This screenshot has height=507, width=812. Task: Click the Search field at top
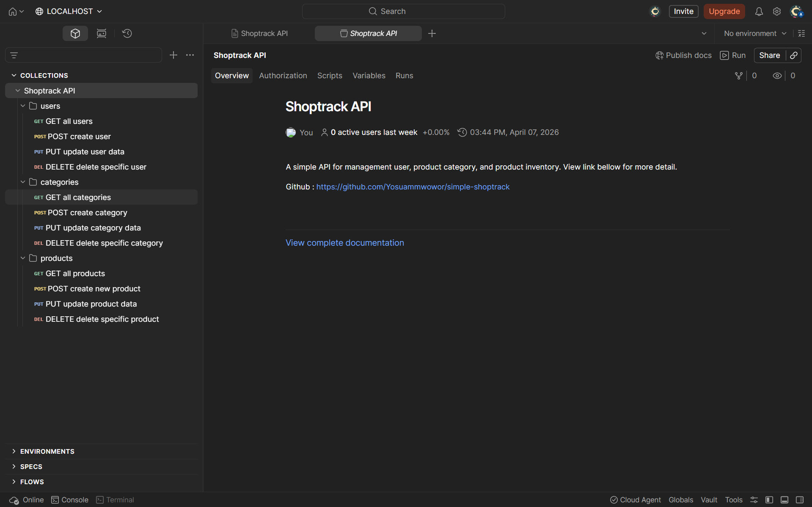coord(403,11)
